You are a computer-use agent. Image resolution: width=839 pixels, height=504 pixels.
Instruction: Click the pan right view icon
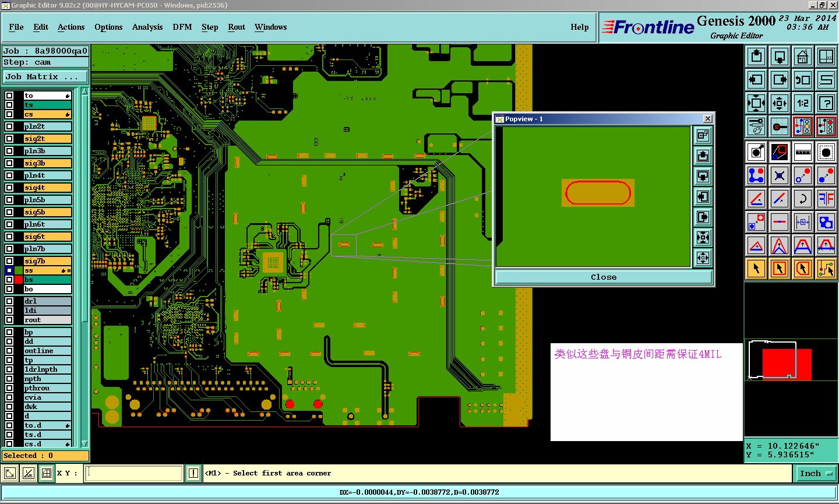(780, 80)
